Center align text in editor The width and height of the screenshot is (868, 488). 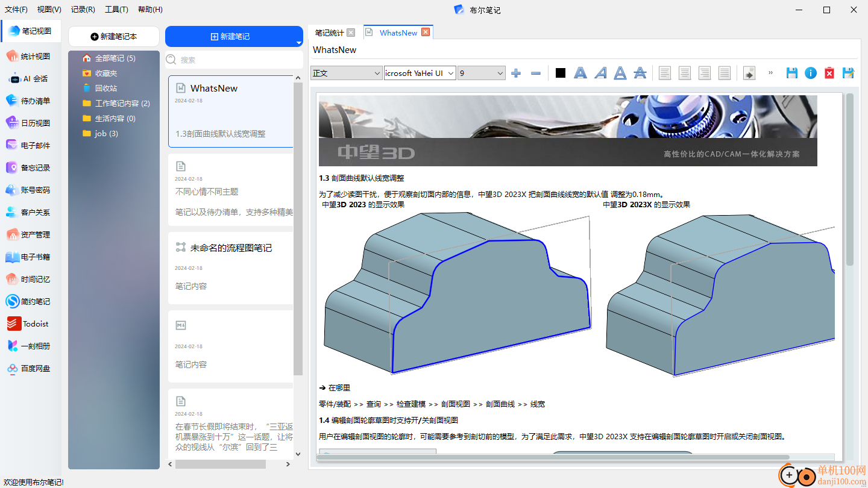coord(685,73)
